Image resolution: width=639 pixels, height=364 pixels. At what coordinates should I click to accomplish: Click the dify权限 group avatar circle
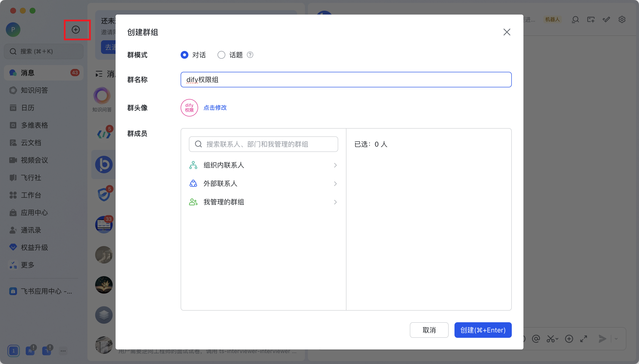tap(189, 108)
